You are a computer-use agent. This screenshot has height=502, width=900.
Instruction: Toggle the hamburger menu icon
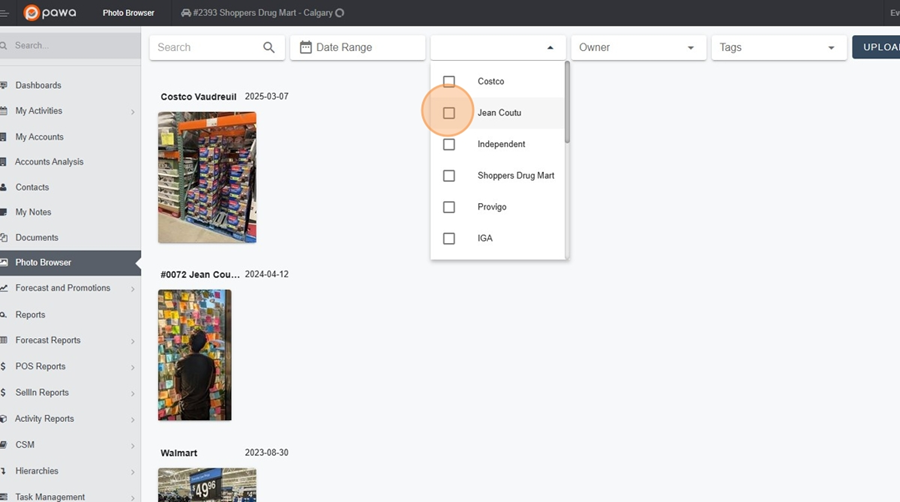coord(3,13)
